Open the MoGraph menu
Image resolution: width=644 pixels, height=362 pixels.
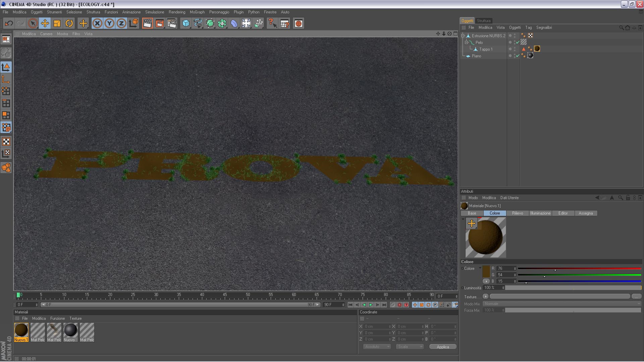tap(197, 12)
